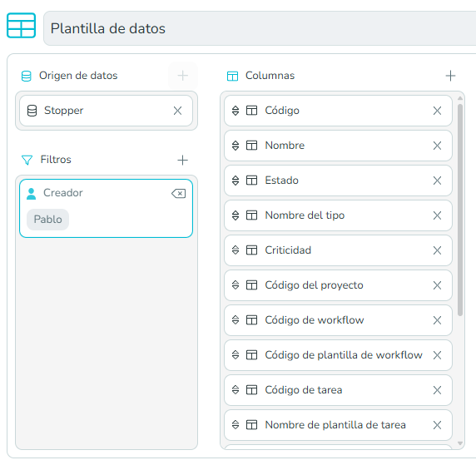
Task: Click the data template table icon
Action: [x=22, y=26]
